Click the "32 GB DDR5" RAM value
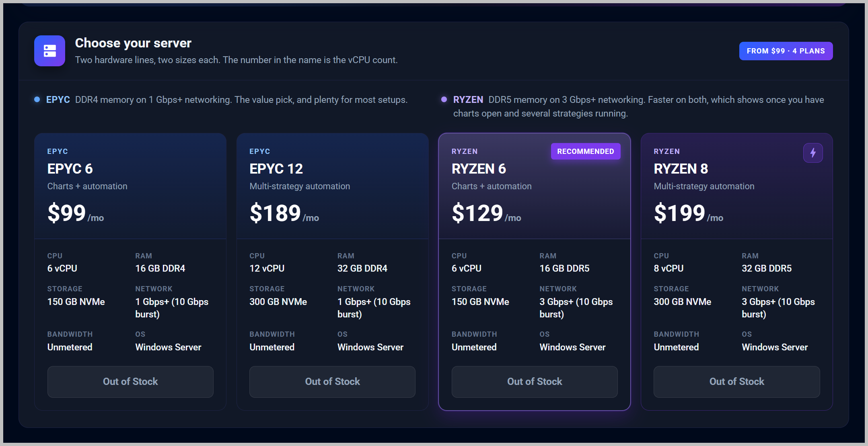868x446 pixels. (x=767, y=268)
